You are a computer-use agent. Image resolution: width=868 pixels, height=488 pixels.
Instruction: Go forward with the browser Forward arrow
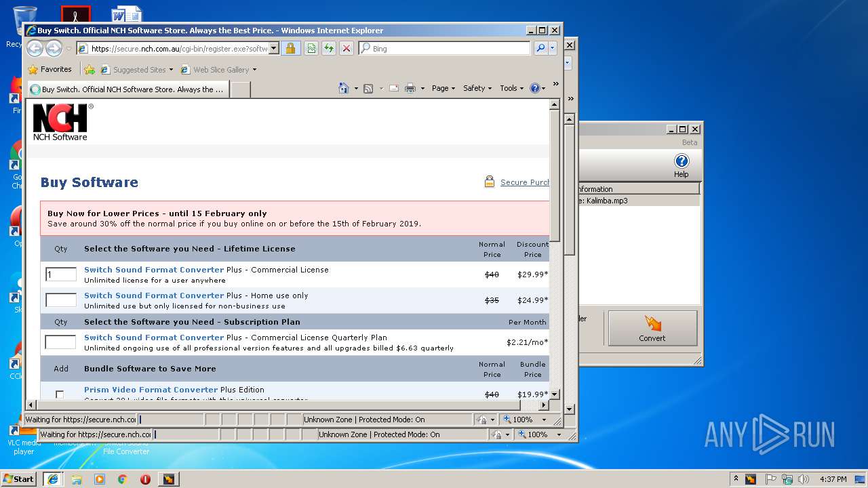(x=54, y=48)
